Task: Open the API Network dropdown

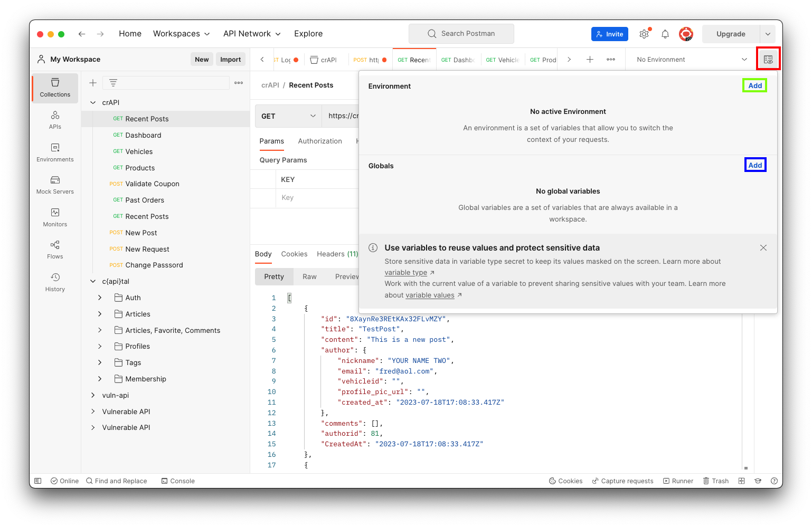Action: point(252,34)
